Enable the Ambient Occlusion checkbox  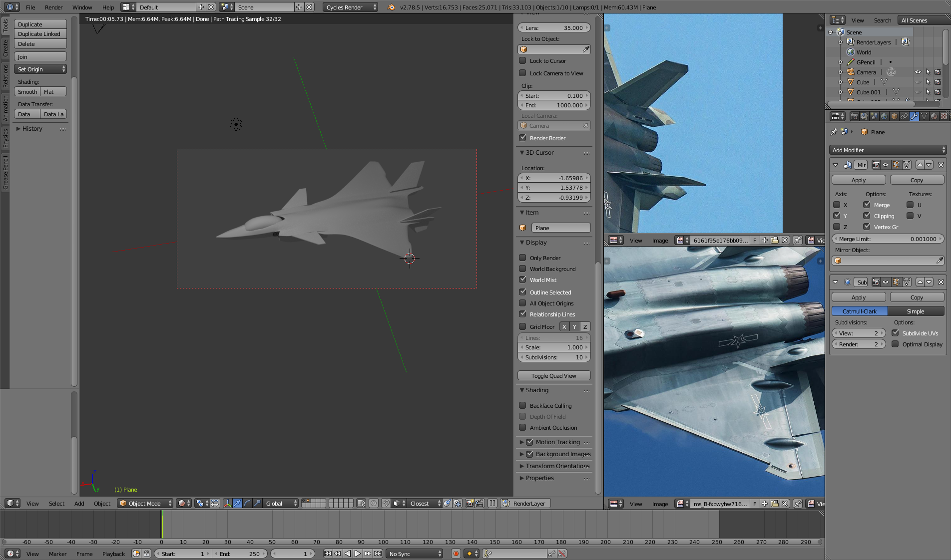pos(522,427)
